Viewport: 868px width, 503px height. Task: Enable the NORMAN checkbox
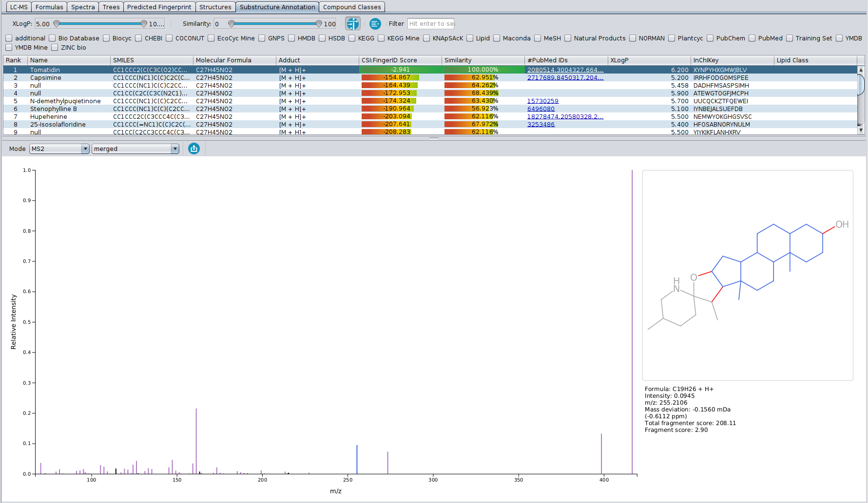(633, 38)
